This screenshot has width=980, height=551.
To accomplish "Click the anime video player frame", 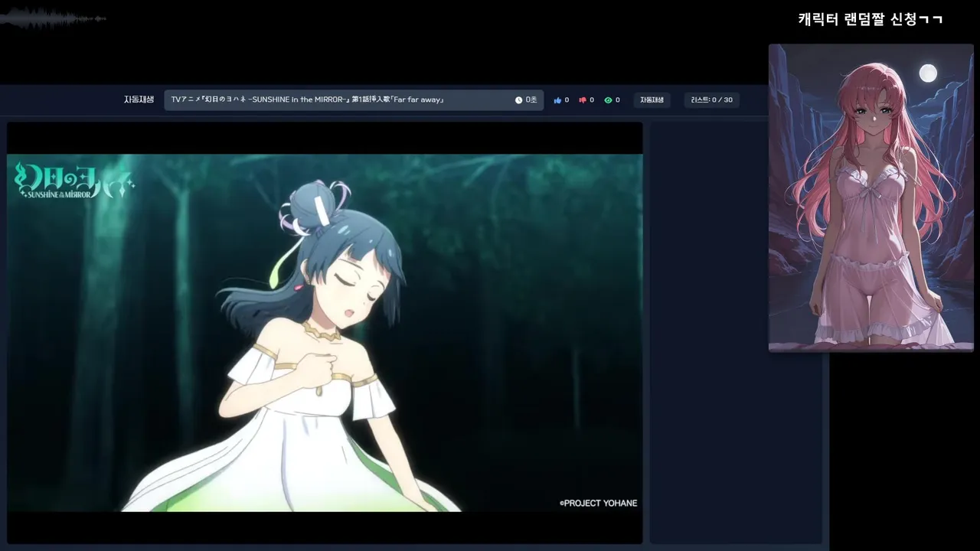I will 325,333.
